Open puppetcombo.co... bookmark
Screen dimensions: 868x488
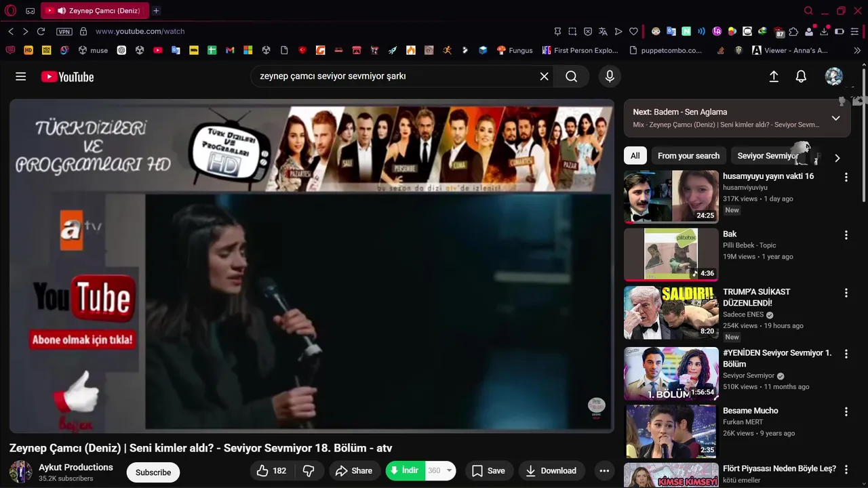coord(665,50)
